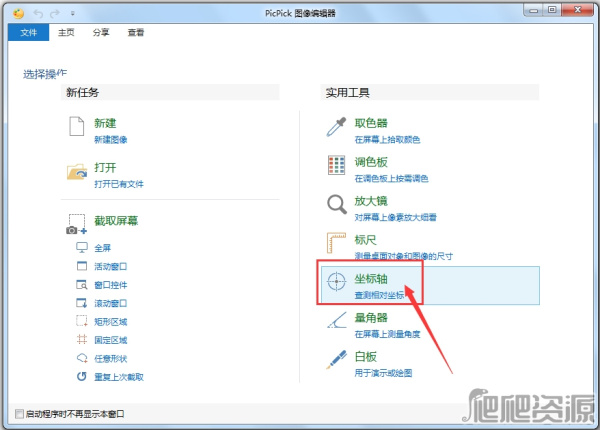
Task: Click the redo arrow in title bar
Action: pos(55,14)
